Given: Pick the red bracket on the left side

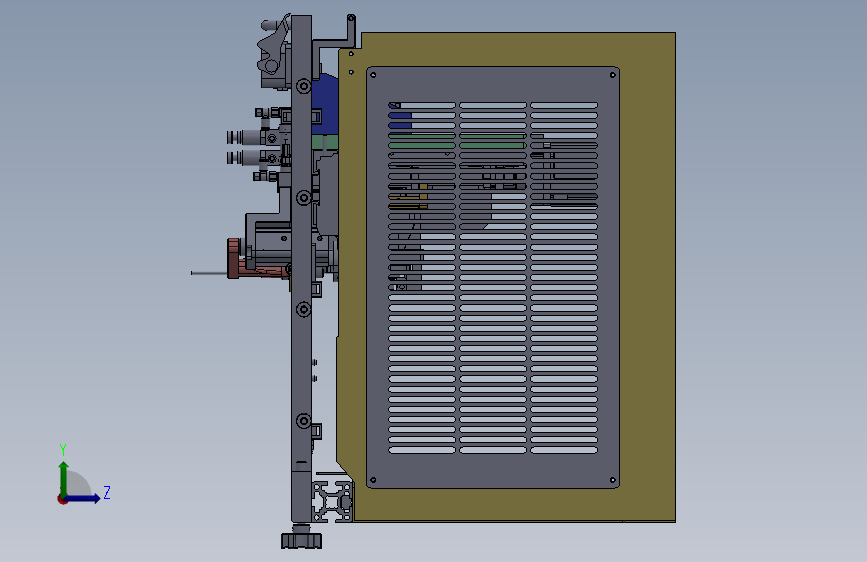Looking at the screenshot, I should tap(233, 258).
